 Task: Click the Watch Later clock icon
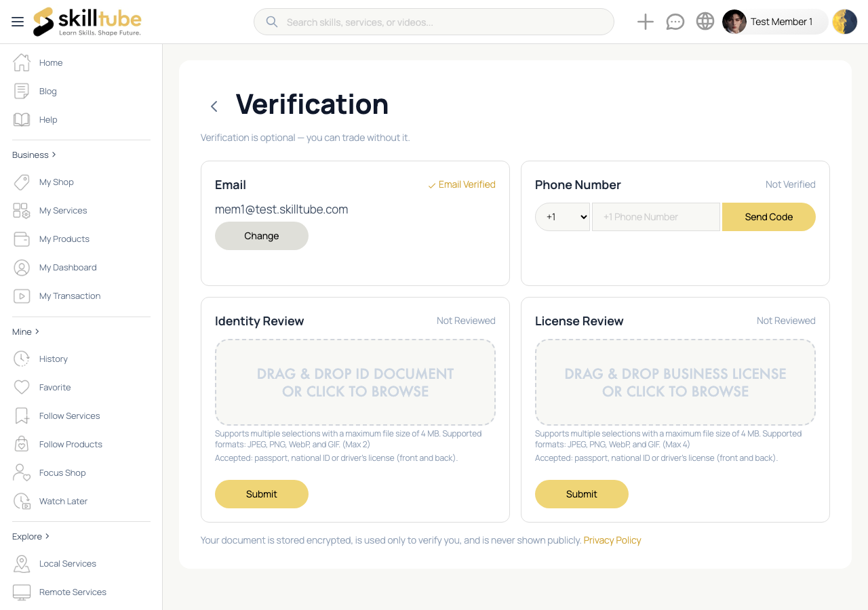(22, 501)
